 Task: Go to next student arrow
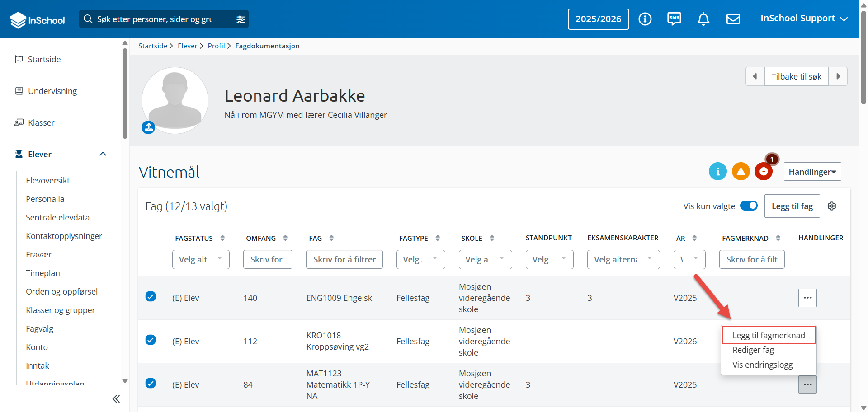(838, 76)
